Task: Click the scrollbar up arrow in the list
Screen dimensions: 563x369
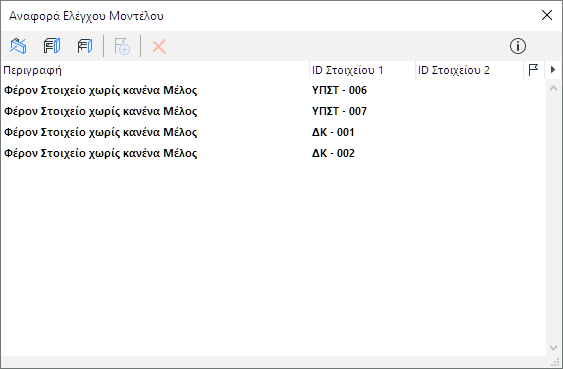Action: coord(553,88)
